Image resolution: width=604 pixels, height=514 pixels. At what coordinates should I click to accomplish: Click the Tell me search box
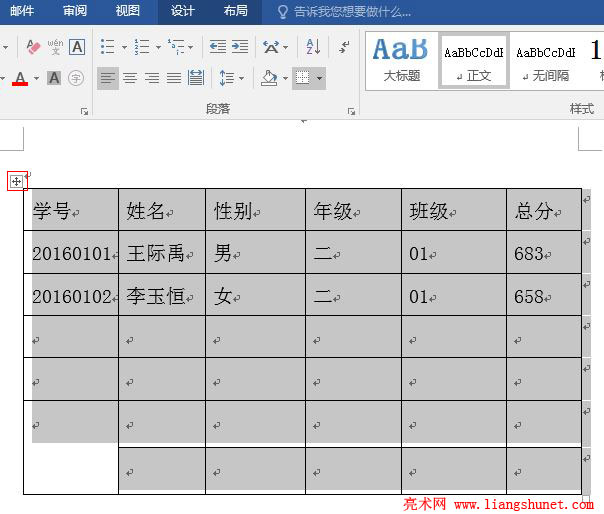tap(344, 12)
